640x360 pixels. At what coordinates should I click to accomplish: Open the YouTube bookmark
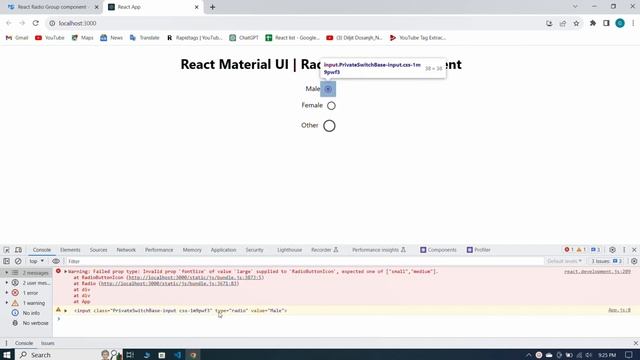[50, 38]
